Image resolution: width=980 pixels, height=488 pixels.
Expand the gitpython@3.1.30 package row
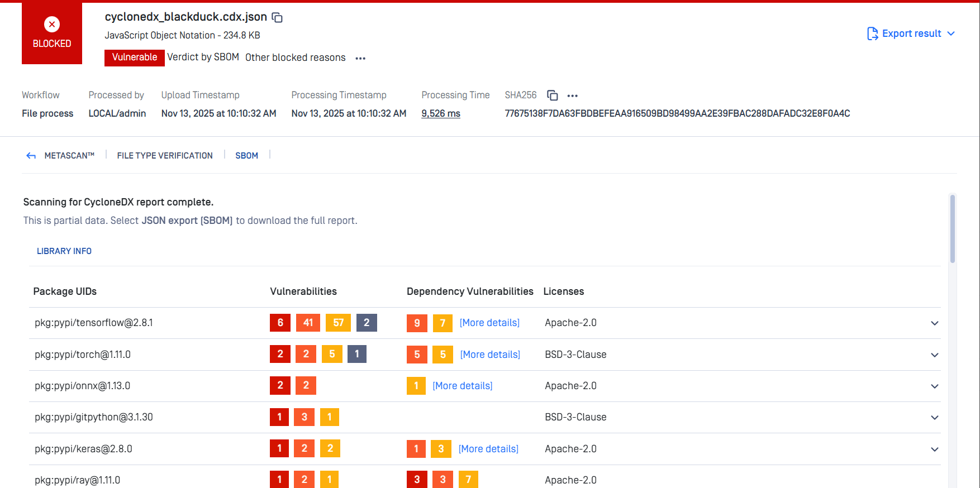pos(934,418)
